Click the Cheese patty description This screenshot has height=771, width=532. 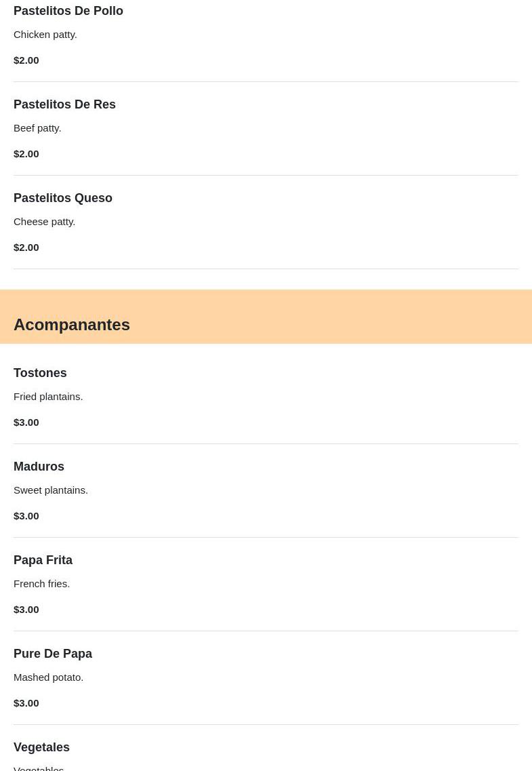pos(44,222)
